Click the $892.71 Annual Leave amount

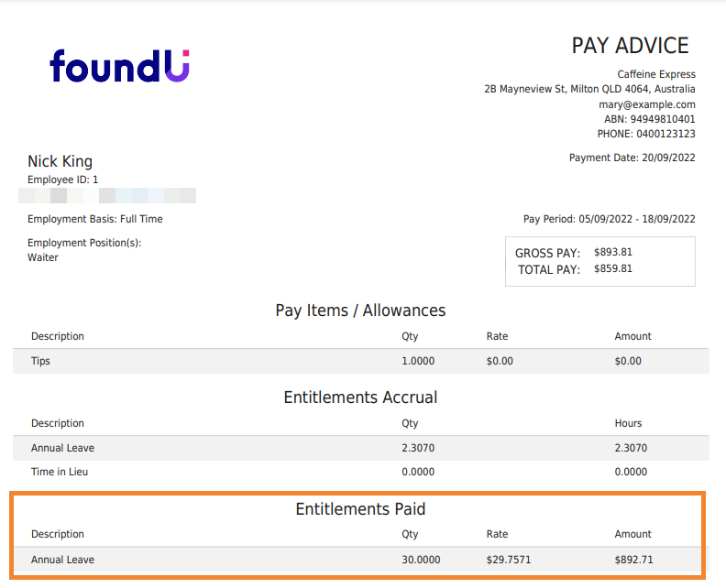point(634,560)
